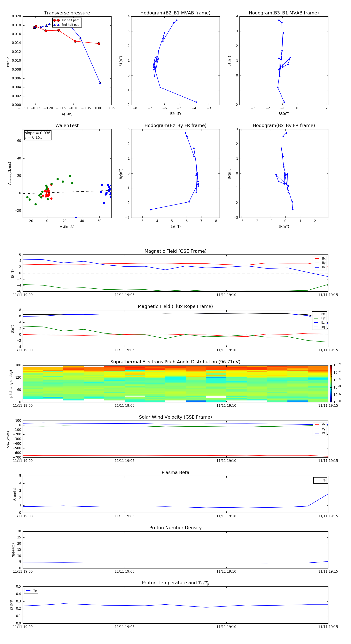The width and height of the screenshot is (351, 644).
Task: Click the 'Pt(nPa)' y-axis label
Action: point(8,61)
